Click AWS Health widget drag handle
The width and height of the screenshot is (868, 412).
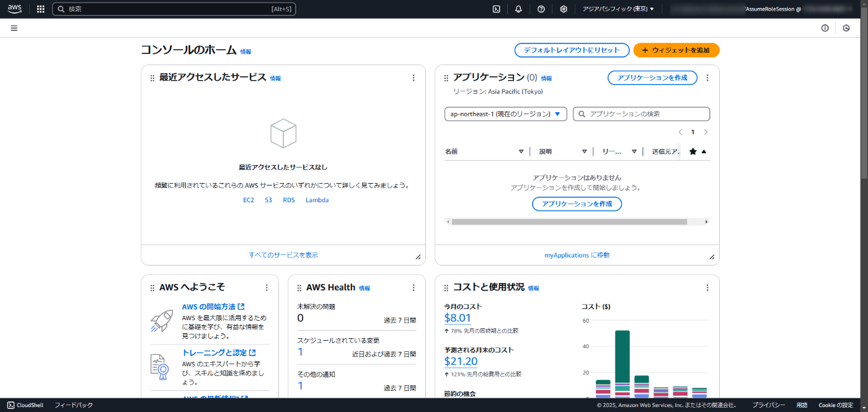[x=299, y=288]
